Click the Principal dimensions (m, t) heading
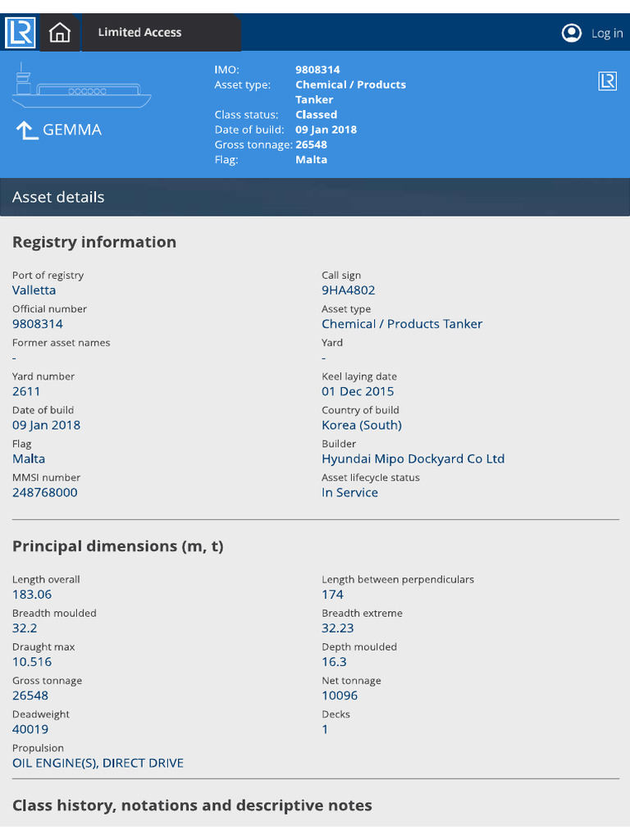Screen dimensions: 630x840 pos(117,546)
